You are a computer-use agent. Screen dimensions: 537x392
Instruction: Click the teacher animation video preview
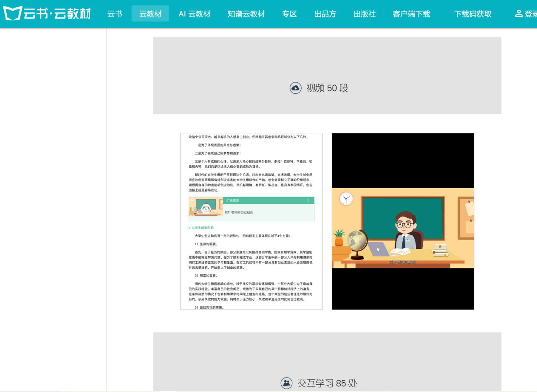click(402, 228)
